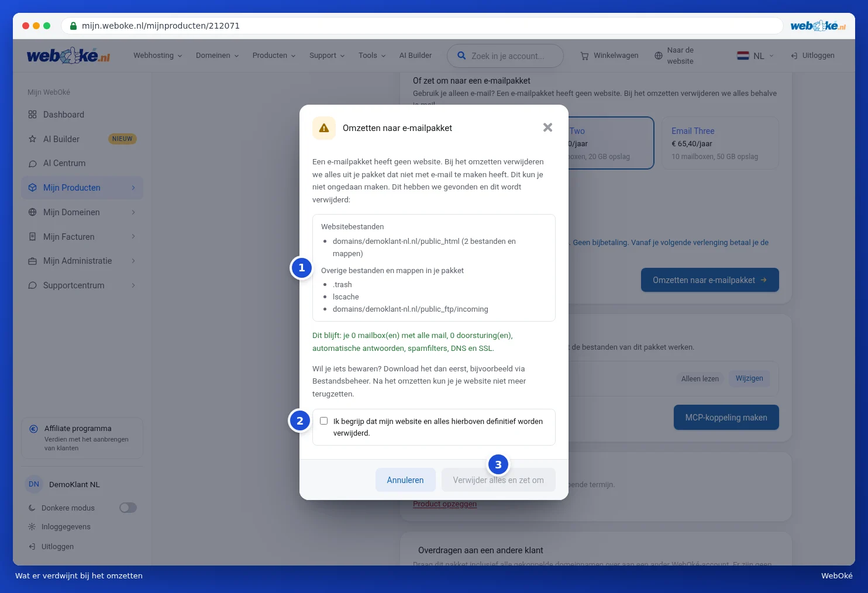Open the Support dropdown menu
This screenshot has height=593, width=868.
327,56
